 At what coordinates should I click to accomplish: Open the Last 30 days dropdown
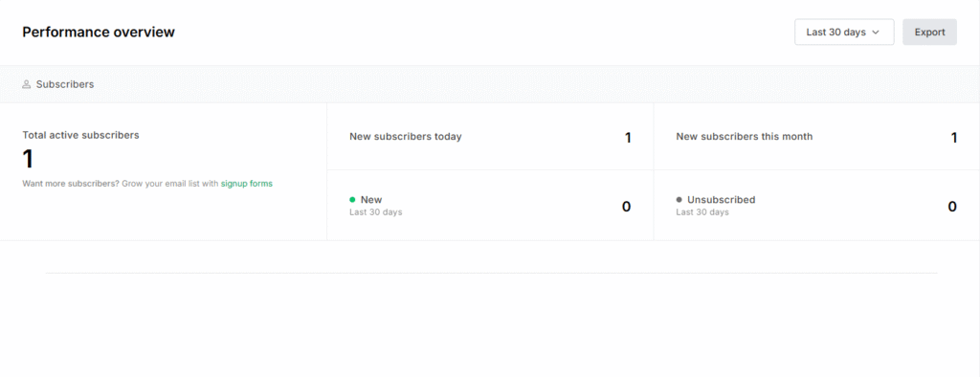pyautogui.click(x=844, y=32)
